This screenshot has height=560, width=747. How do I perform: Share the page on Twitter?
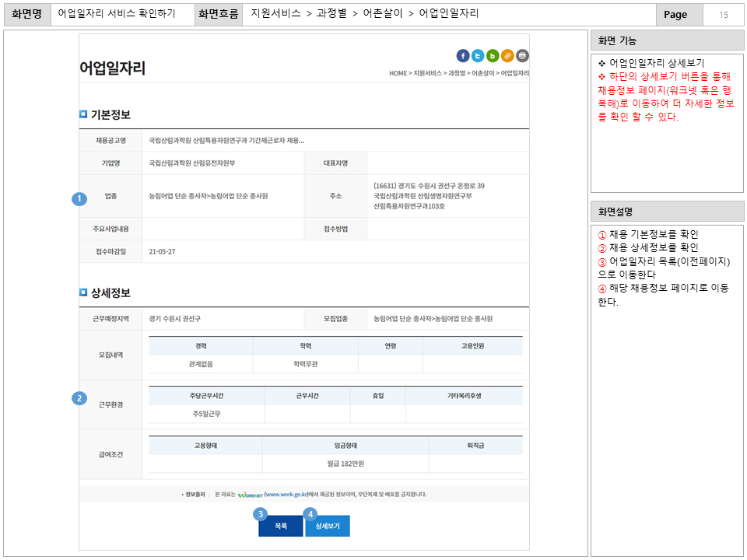pos(477,56)
